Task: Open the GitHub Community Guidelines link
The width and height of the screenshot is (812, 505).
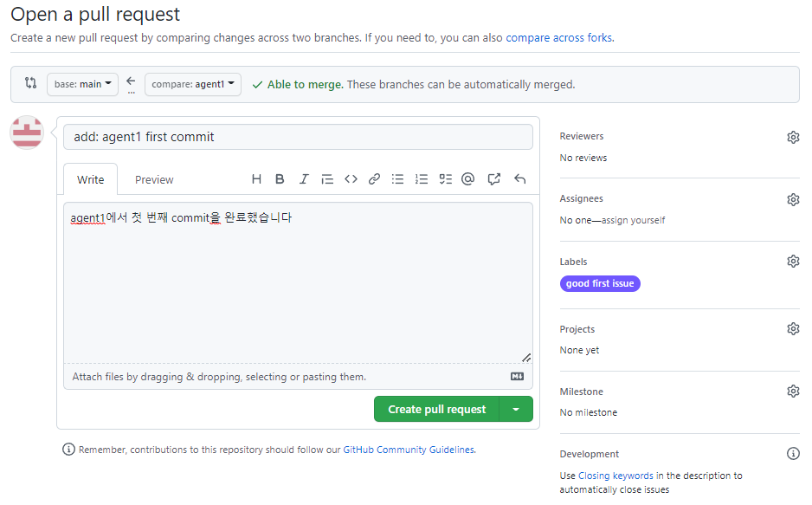Action: pos(409,450)
